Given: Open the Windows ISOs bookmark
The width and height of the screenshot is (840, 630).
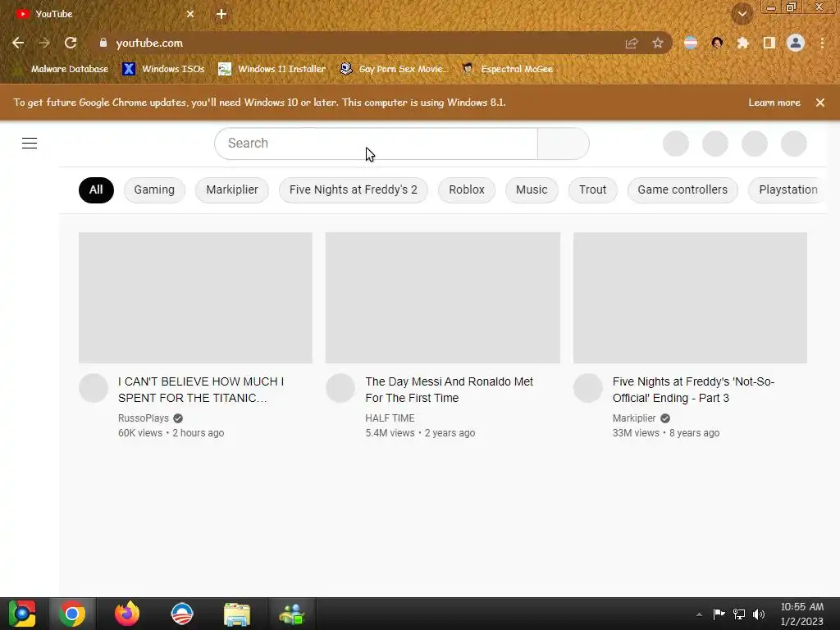Looking at the screenshot, I should [x=163, y=69].
